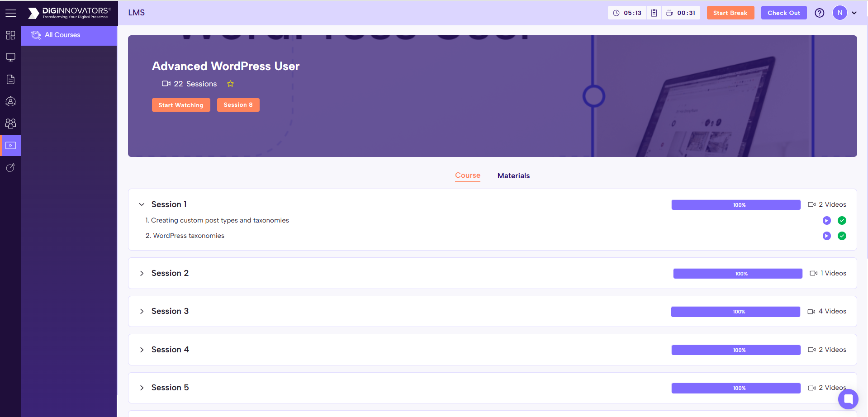The image size is (868, 417).
Task: Click the Session 2 progress bar at 100%
Action: 738,274
